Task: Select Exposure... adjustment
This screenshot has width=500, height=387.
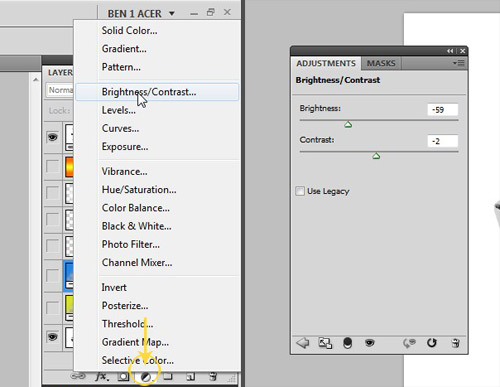Action: click(125, 147)
